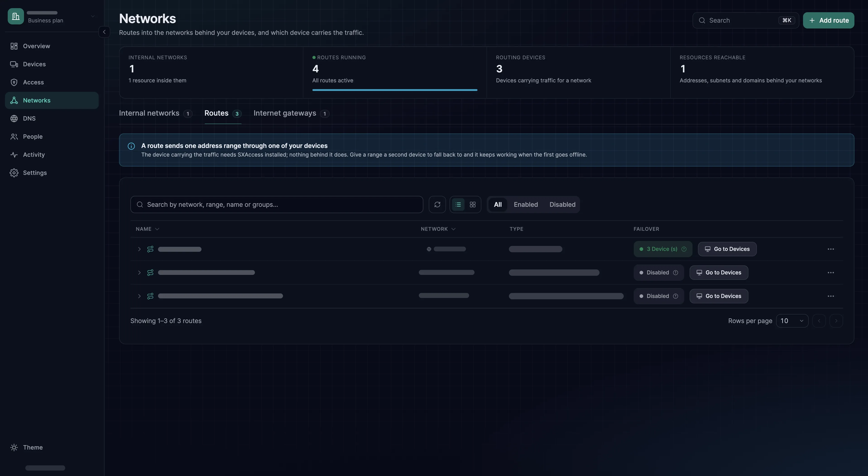This screenshot has height=476, width=868.
Task: Click help icon on third row Disabled badge
Action: (676, 296)
